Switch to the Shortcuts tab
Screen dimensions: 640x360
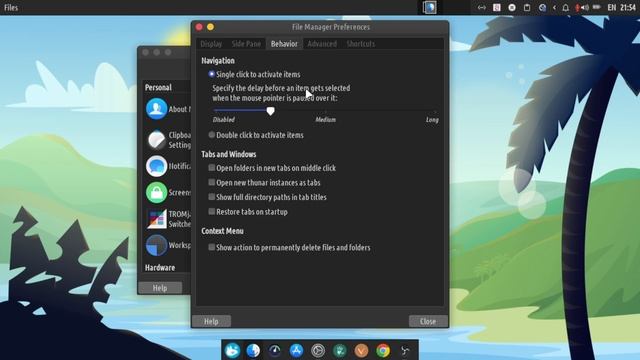point(360,44)
